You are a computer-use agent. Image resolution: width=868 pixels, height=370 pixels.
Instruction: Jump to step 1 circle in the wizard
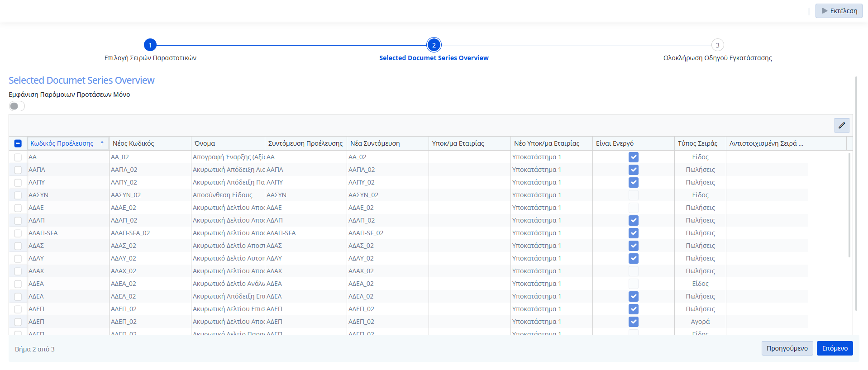coord(150,45)
